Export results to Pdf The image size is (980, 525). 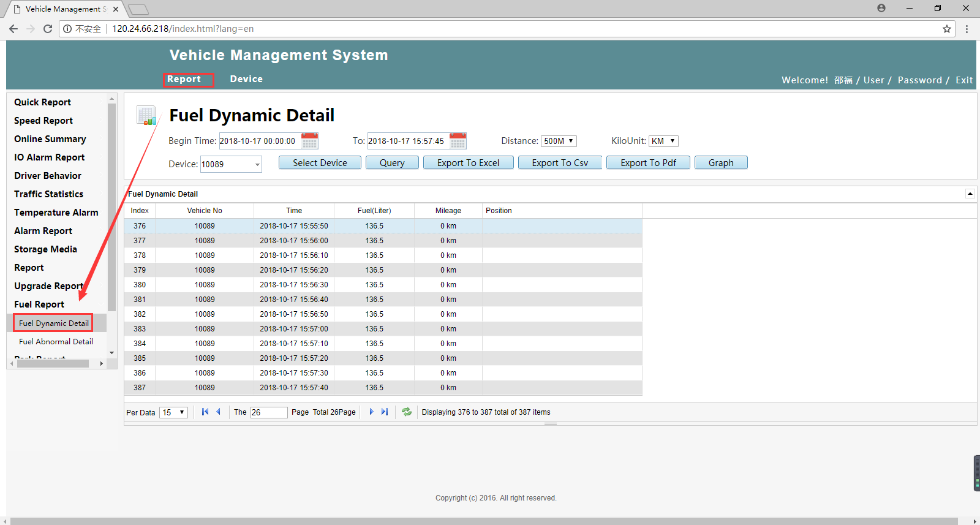pos(648,162)
